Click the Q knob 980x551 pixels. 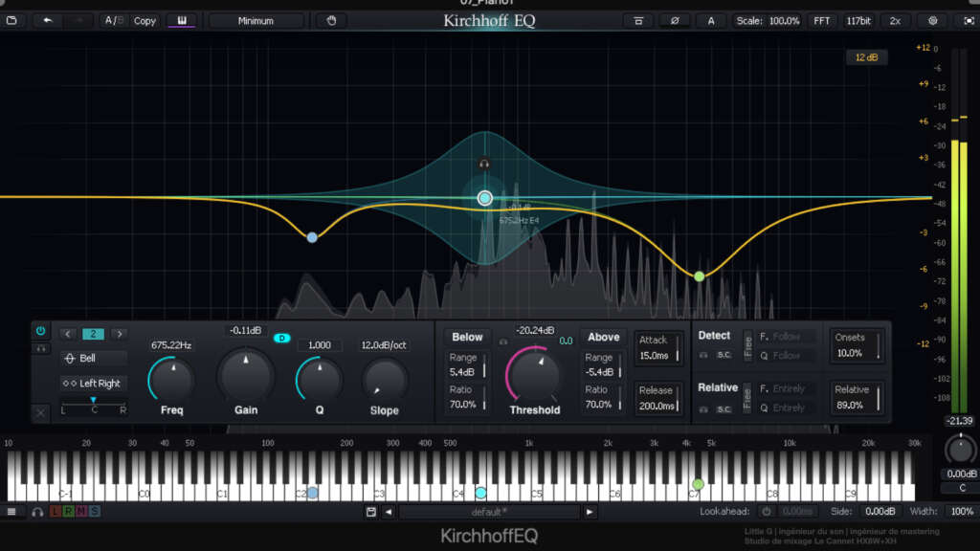point(320,379)
